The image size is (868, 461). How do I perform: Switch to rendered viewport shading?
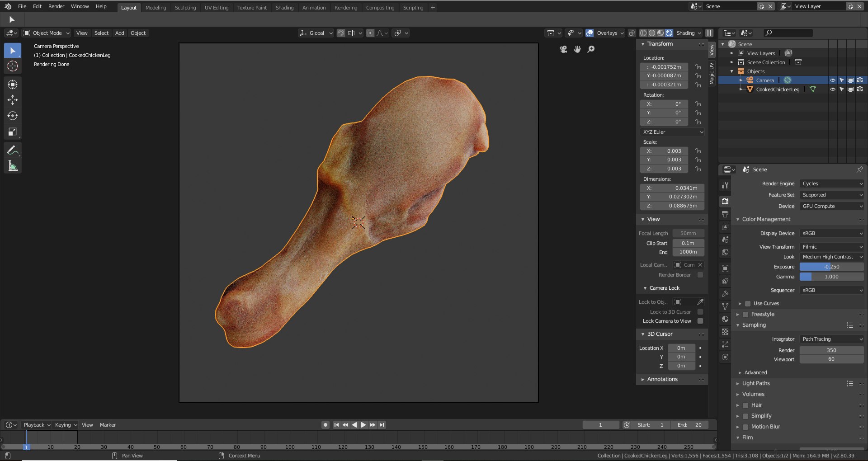click(x=669, y=33)
